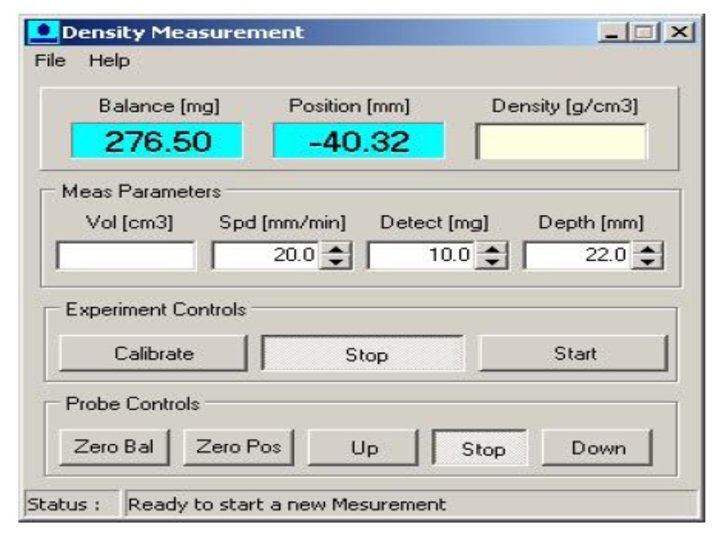Select the Density [g/cm3] output field

561,141
